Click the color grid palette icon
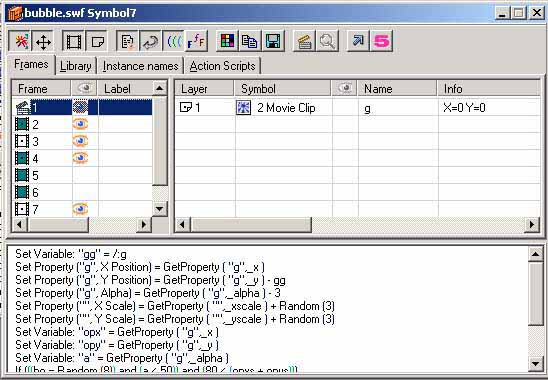The image size is (548, 380). pos(227,42)
